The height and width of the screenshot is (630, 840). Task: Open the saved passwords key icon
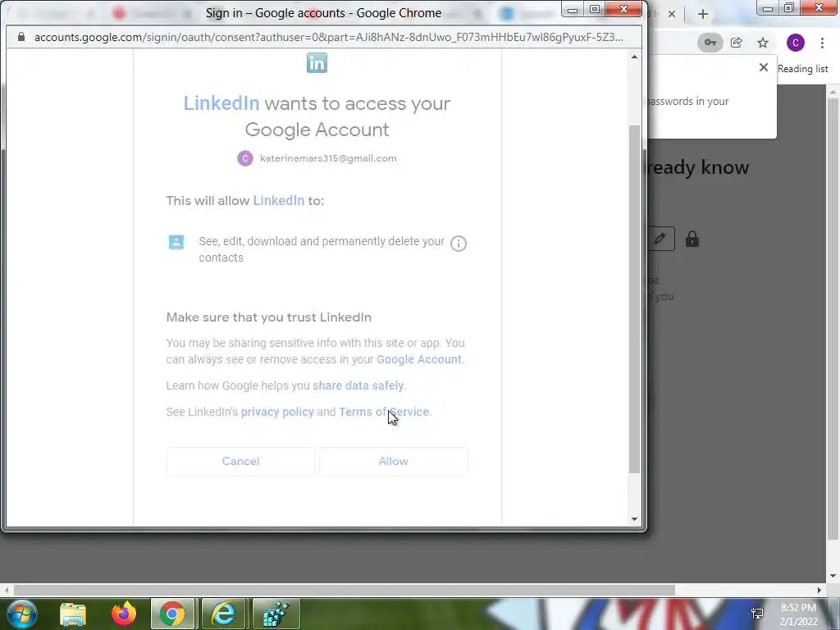[710, 43]
